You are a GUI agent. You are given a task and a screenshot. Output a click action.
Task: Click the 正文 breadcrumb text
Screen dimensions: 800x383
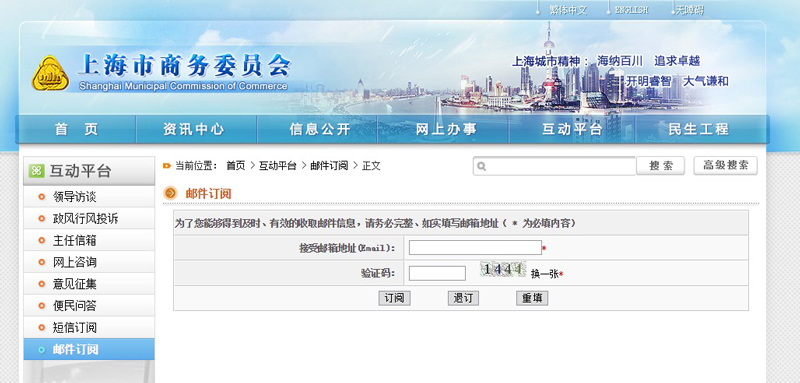coord(371,166)
